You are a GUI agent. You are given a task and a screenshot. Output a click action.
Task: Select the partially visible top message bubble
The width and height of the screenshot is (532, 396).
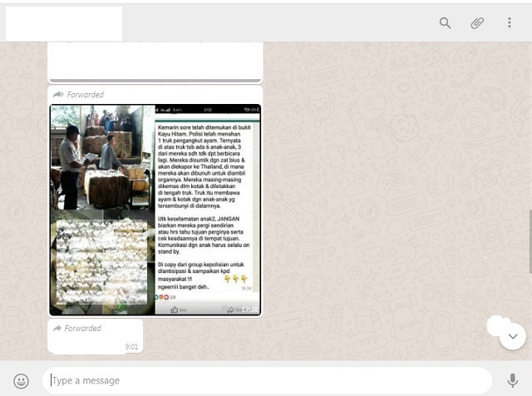tap(155, 61)
